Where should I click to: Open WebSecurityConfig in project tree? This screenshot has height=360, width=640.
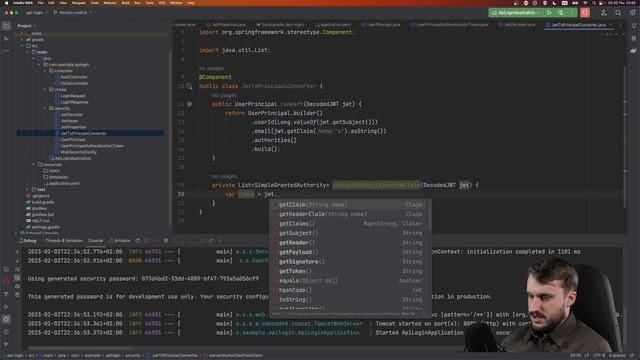pyautogui.click(x=78, y=152)
